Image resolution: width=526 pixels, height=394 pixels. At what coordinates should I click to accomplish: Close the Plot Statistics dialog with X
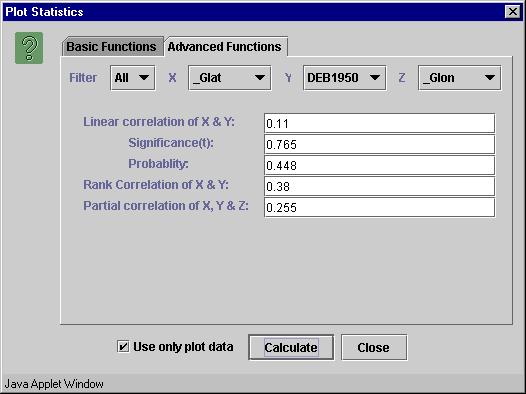point(513,12)
